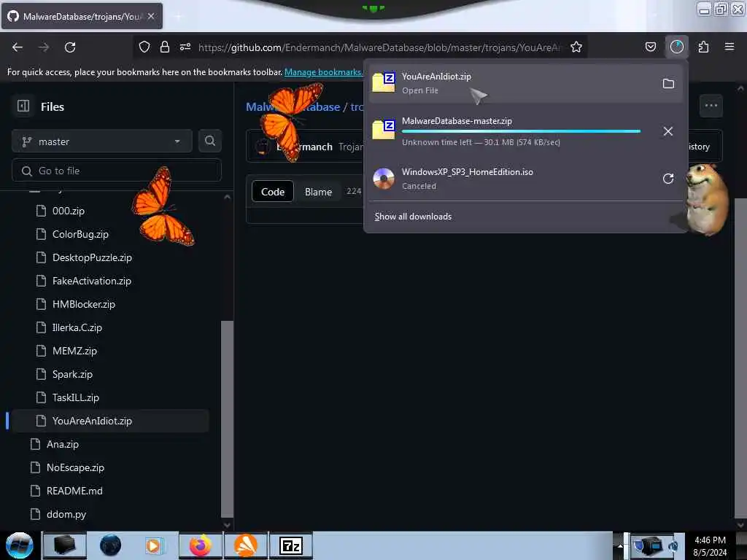Screen dimensions: 747x560
Task: Open FakeActivation.zip in the file tree
Action: [x=91, y=281]
